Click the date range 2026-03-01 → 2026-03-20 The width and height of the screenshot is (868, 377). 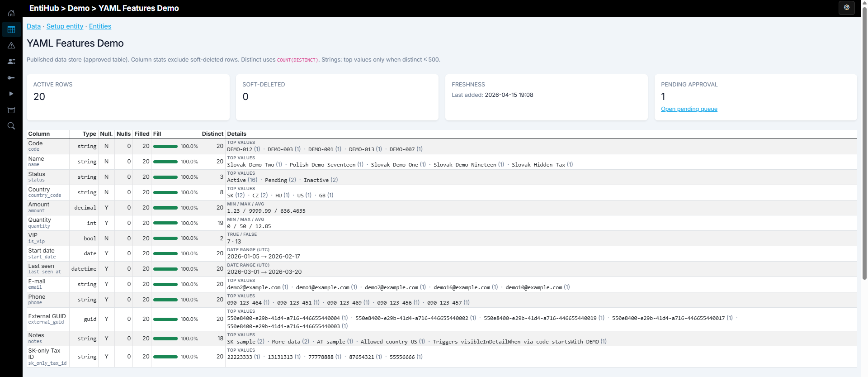(x=264, y=272)
